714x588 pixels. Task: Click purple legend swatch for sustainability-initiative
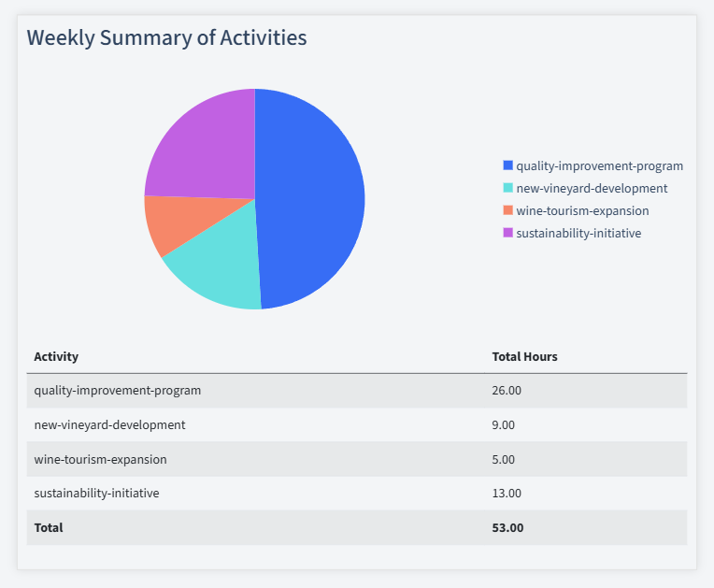pos(507,232)
